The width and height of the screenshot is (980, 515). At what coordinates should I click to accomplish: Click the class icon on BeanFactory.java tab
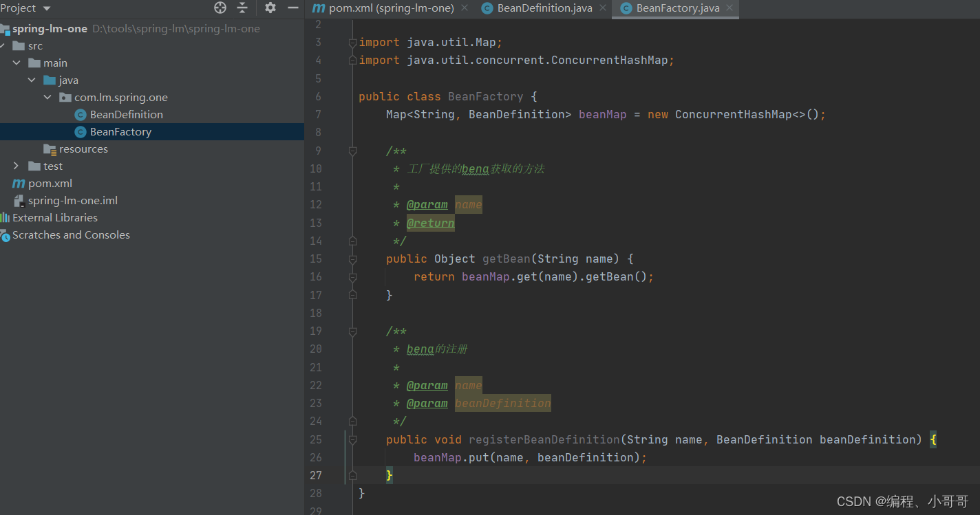point(626,8)
